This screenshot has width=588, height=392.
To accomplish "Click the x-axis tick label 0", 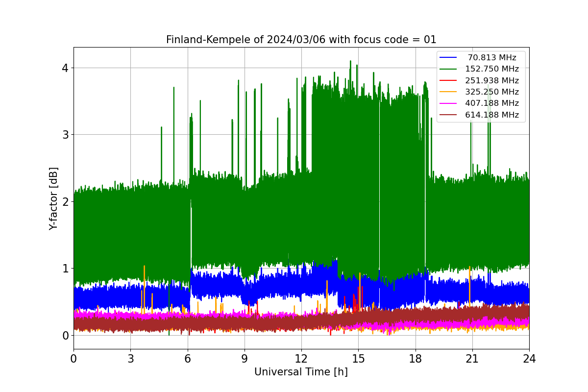I will [x=73, y=359].
